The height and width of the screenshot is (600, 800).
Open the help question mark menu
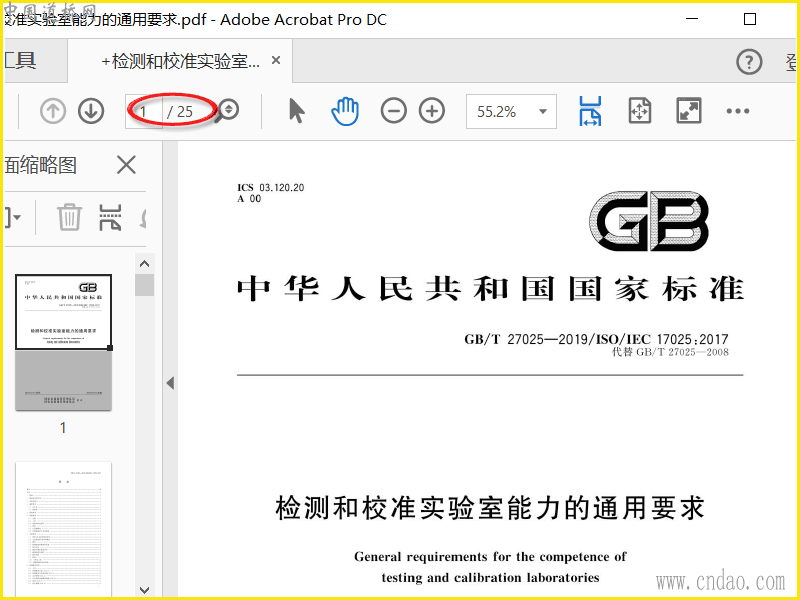[749, 62]
